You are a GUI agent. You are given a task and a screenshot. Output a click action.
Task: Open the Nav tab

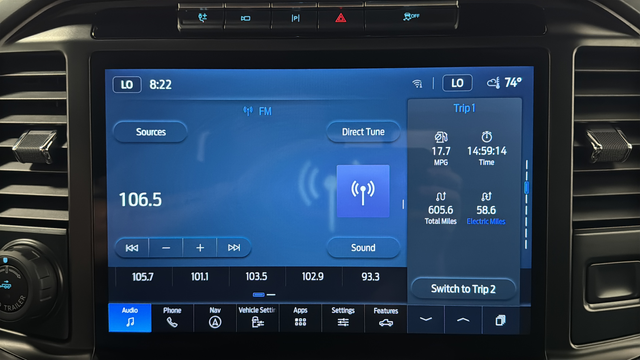coord(215,318)
